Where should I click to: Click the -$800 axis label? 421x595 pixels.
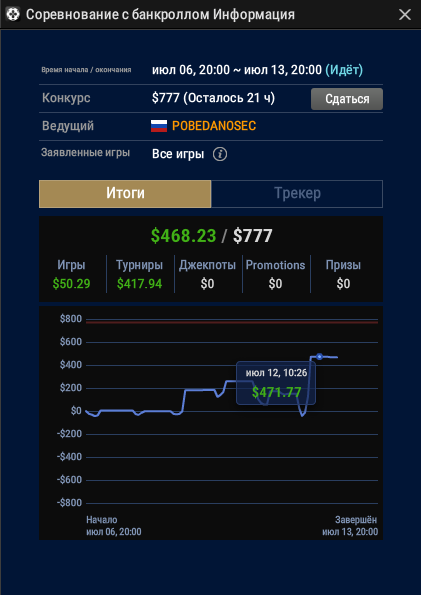tap(69, 503)
